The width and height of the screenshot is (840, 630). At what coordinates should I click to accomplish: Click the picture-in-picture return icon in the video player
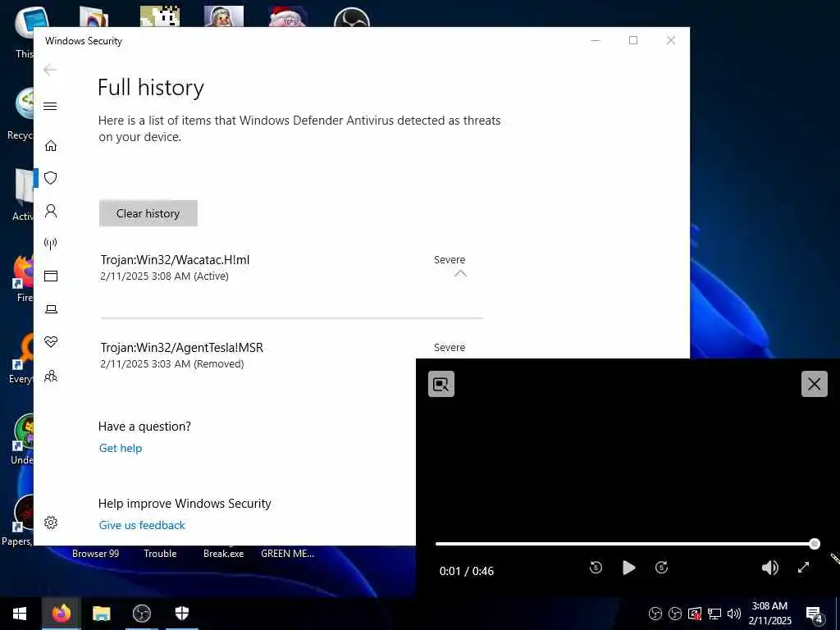click(441, 384)
